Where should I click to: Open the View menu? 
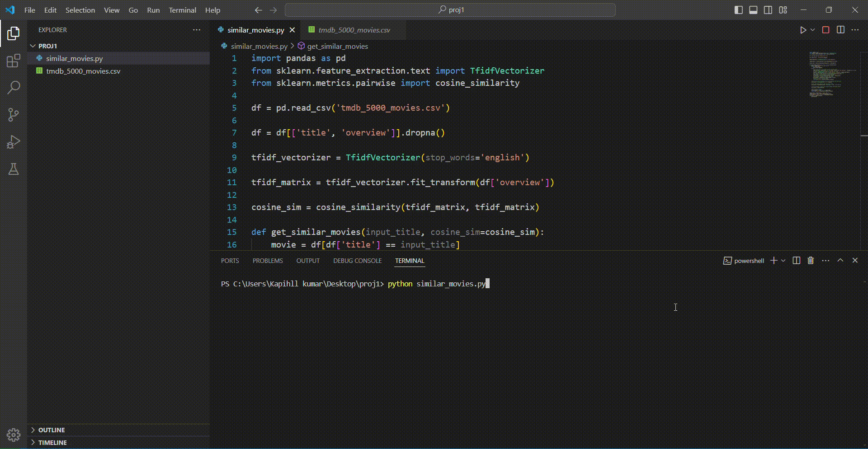[x=112, y=10]
